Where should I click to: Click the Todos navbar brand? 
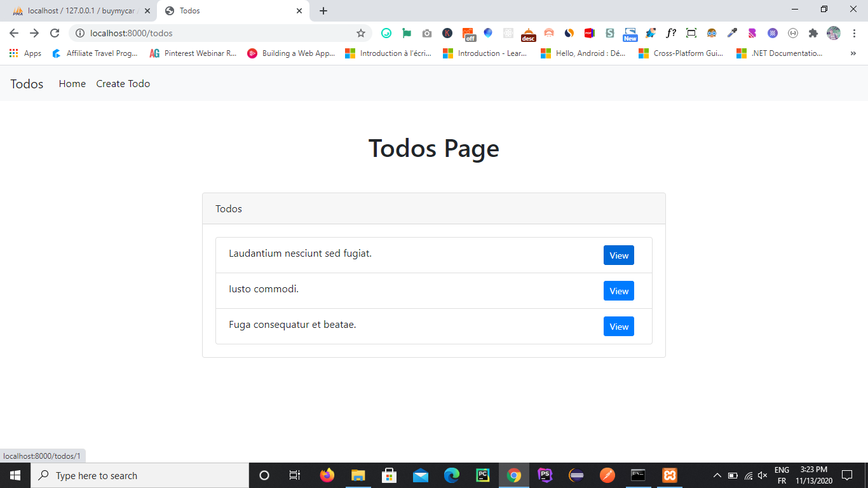[x=27, y=84]
